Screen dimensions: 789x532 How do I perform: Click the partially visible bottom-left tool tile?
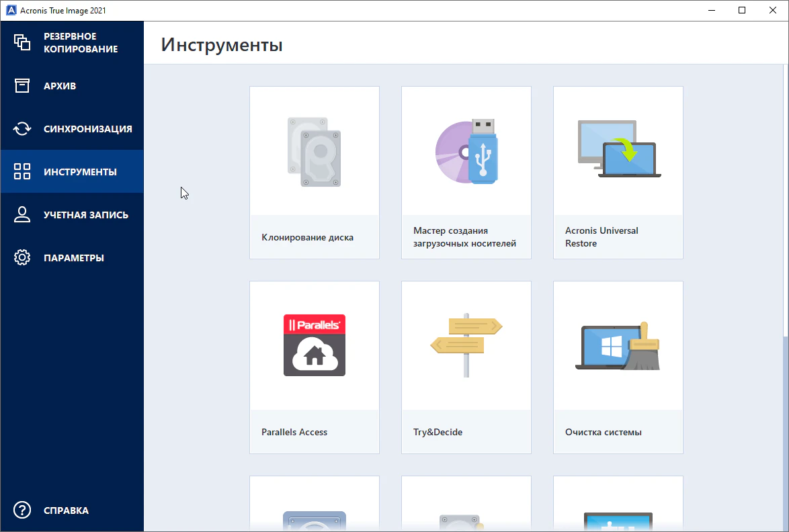[314, 504]
